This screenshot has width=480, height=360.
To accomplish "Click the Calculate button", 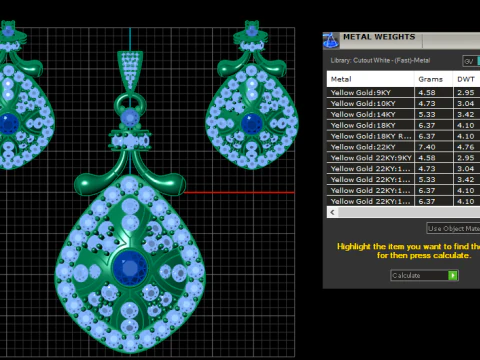I will (x=424, y=275).
